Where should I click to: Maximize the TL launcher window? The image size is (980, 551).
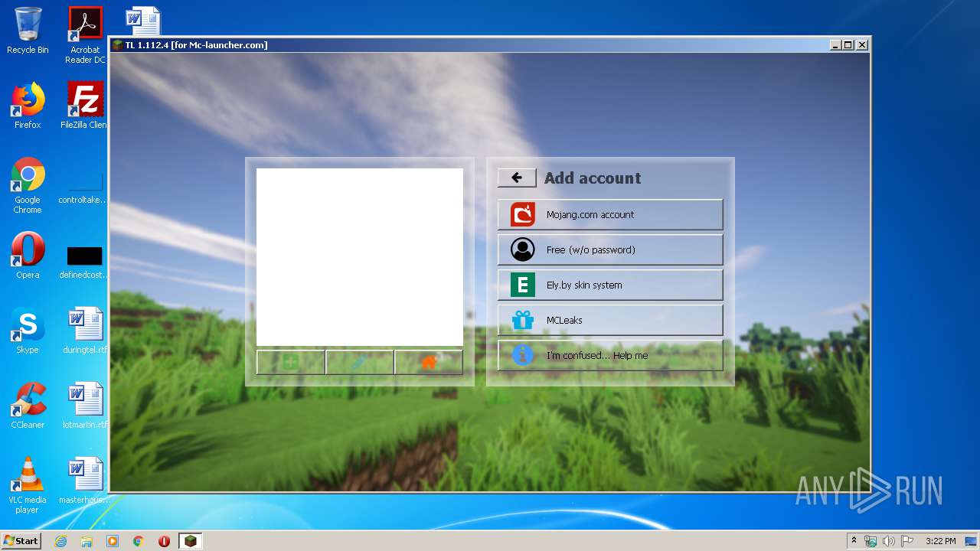pyautogui.click(x=848, y=45)
